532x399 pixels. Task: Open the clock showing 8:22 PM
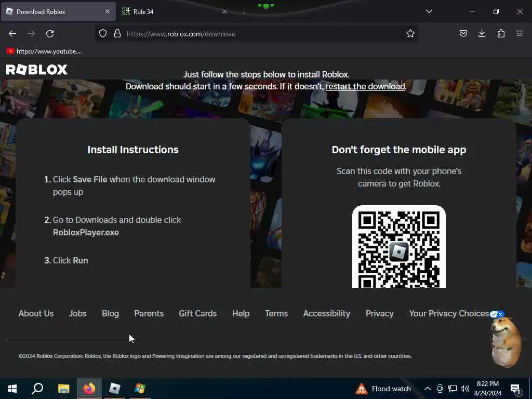coord(487,389)
